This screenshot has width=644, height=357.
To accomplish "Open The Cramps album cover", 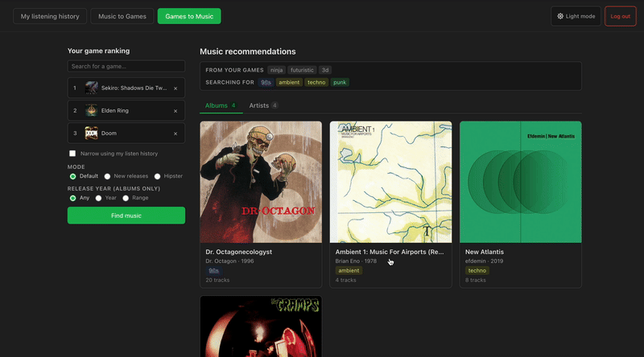I will (261, 326).
